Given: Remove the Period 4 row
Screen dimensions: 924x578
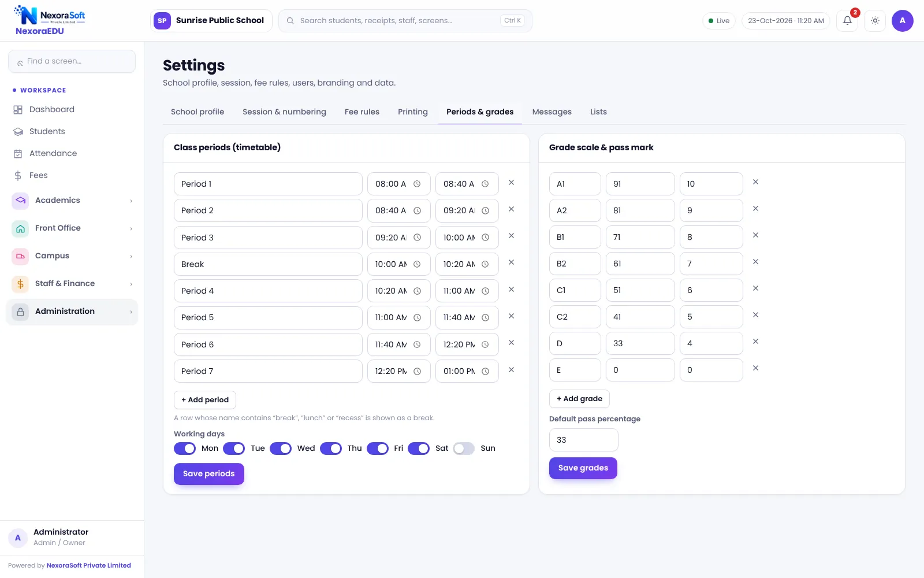Looking at the screenshot, I should coord(511,290).
